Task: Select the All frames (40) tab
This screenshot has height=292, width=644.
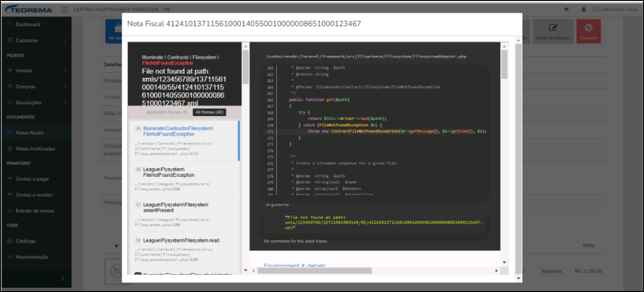Action: [x=209, y=112]
